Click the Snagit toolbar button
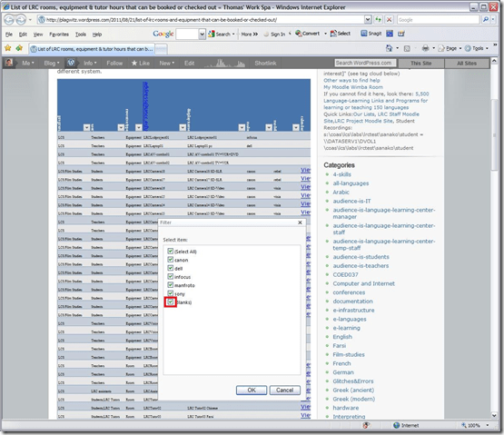The height and width of the screenshot is (435, 504). click(x=371, y=34)
